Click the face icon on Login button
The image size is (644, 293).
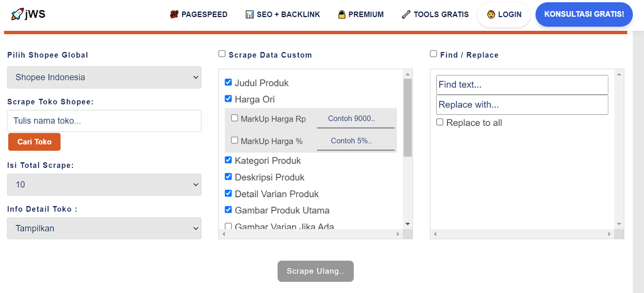coord(491,15)
